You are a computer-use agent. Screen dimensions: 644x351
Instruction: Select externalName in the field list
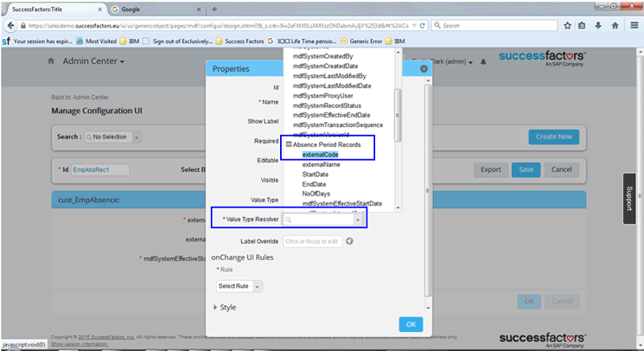[x=321, y=164]
